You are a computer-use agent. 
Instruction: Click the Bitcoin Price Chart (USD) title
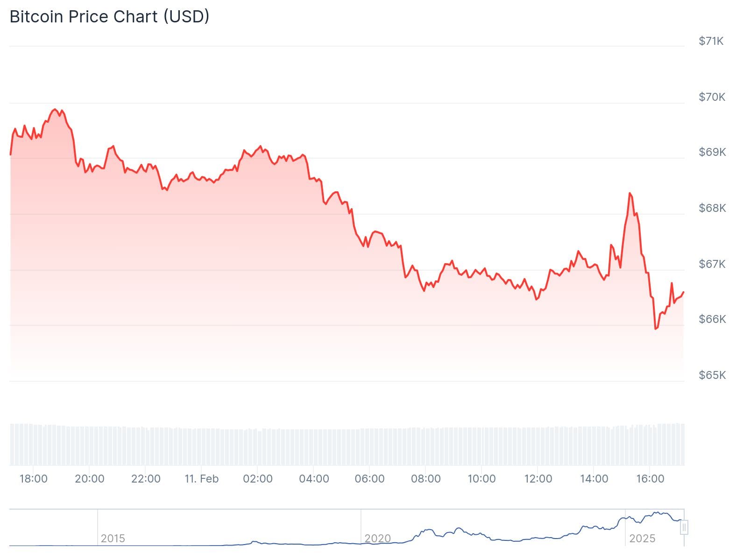click(109, 17)
